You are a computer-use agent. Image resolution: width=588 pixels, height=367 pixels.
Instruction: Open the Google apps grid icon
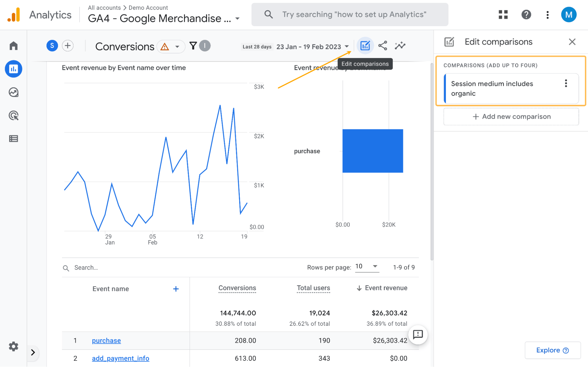tap(503, 14)
